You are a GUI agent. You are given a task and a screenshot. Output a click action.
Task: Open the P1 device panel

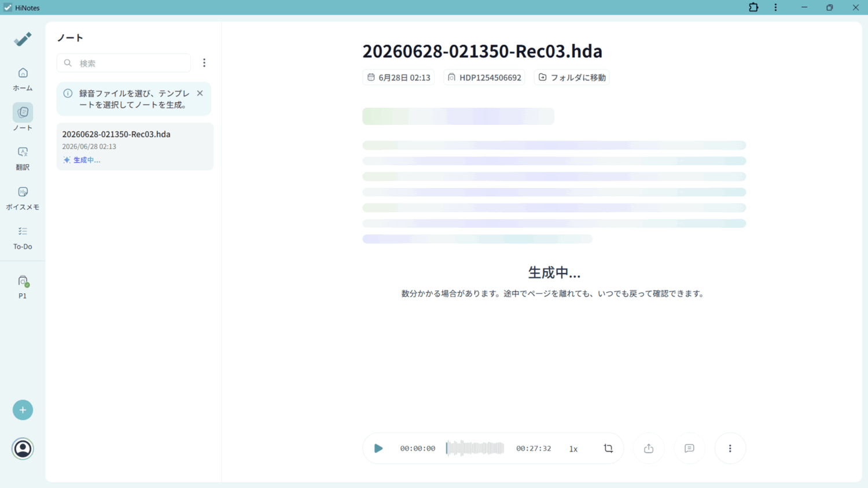click(x=23, y=287)
